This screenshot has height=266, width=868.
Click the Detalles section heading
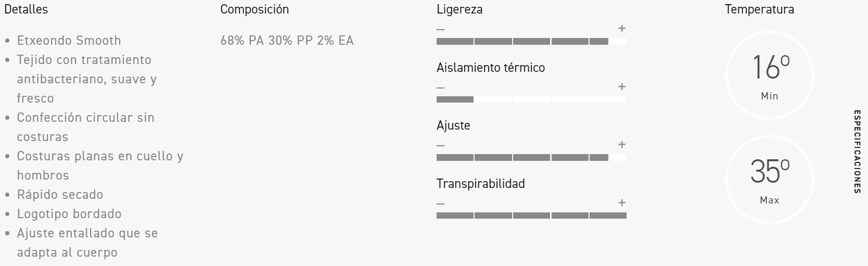click(26, 9)
